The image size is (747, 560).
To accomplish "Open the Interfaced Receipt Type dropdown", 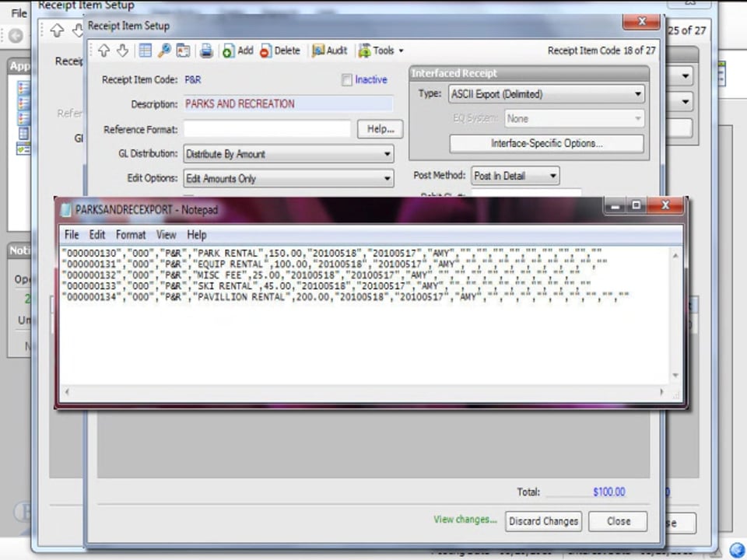I will pos(546,94).
